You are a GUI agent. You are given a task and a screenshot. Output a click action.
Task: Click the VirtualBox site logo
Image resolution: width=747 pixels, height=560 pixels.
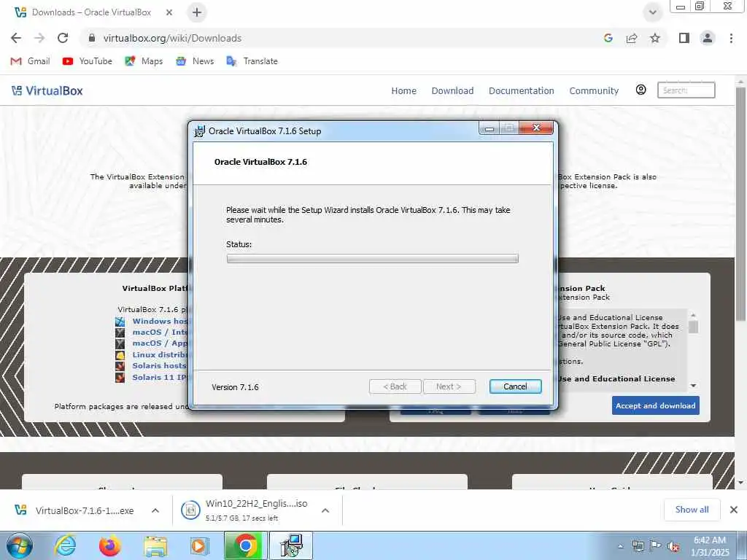click(47, 90)
